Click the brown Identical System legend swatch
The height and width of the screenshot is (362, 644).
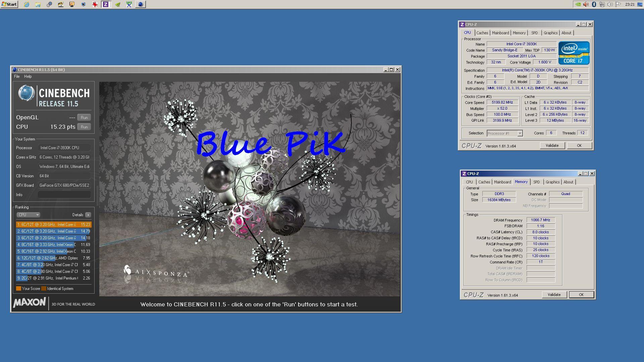[44, 289]
